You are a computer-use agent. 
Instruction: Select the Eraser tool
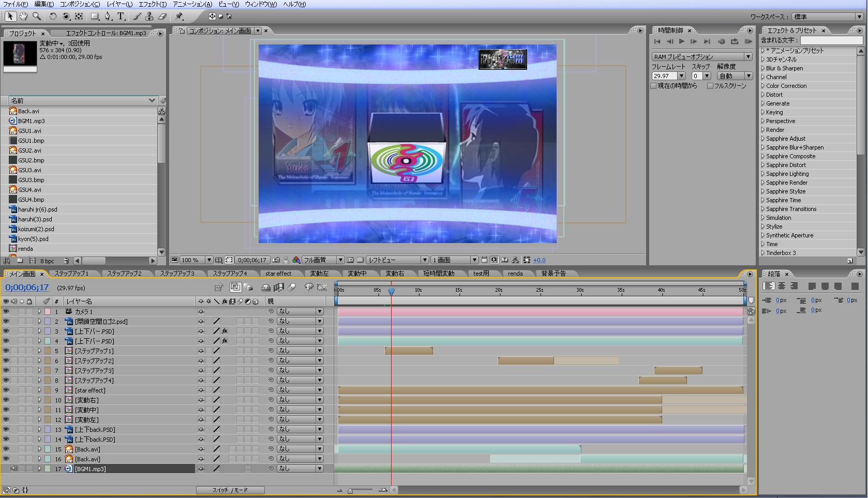click(162, 17)
